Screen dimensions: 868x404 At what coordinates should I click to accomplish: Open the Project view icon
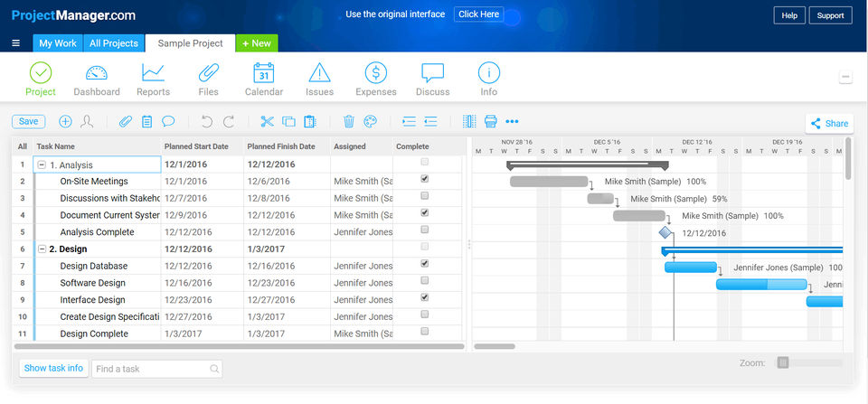click(x=41, y=72)
